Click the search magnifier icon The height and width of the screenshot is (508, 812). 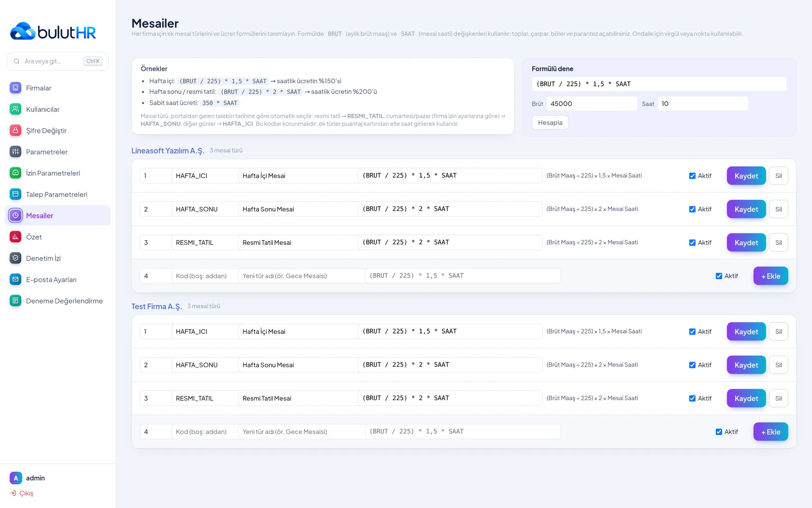coord(17,61)
